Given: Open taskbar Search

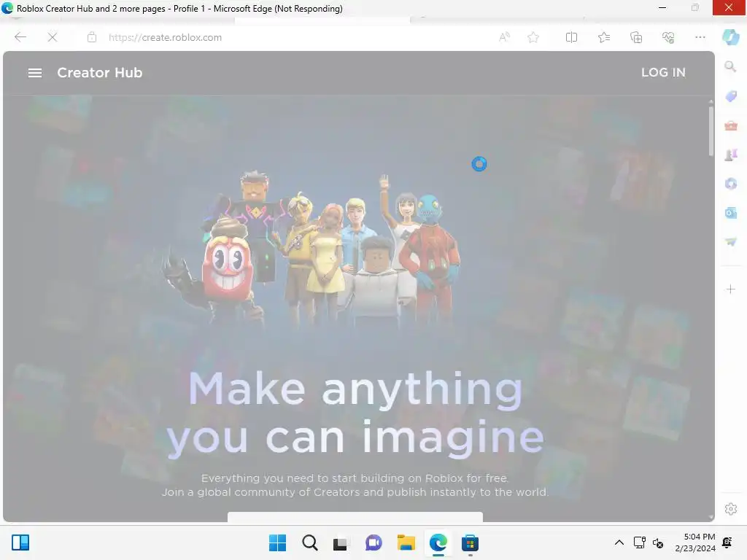Looking at the screenshot, I should pyautogui.click(x=309, y=542).
